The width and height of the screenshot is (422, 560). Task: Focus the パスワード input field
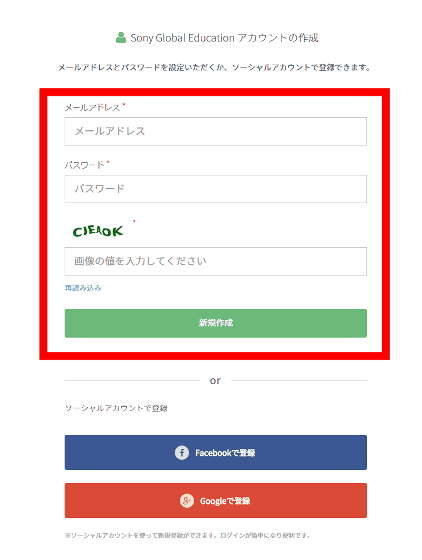coord(216,189)
